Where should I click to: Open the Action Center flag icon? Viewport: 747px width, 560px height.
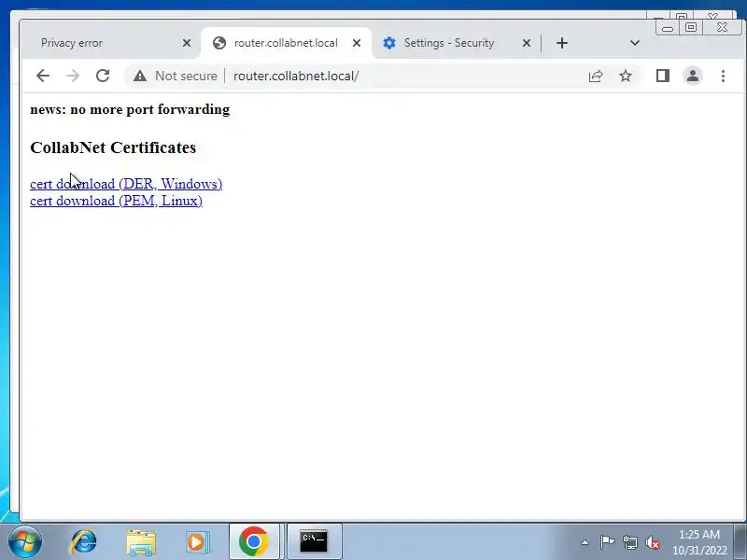[607, 542]
